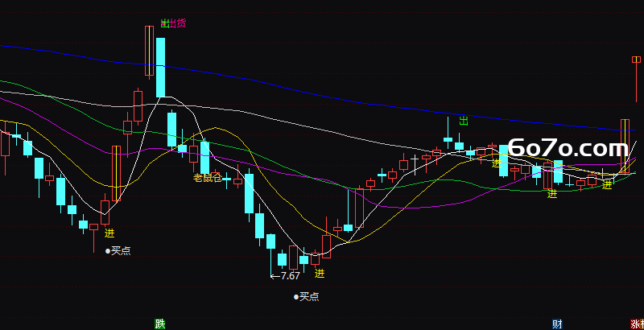Select the orange 老鼠仓 marker label

(208, 178)
